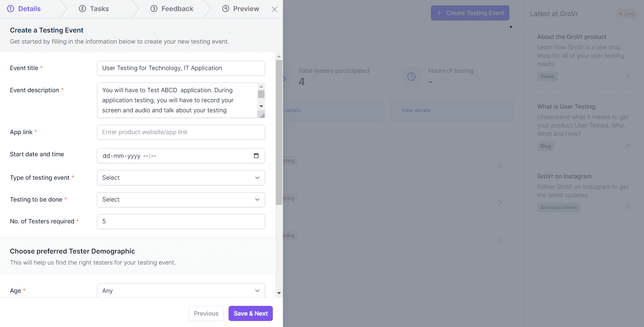
Task: Click the App link input field
Action: [x=181, y=132]
